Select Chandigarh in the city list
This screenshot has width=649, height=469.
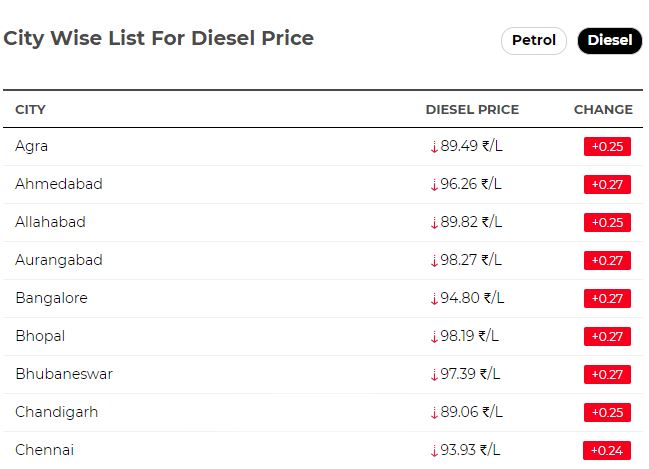tap(57, 412)
